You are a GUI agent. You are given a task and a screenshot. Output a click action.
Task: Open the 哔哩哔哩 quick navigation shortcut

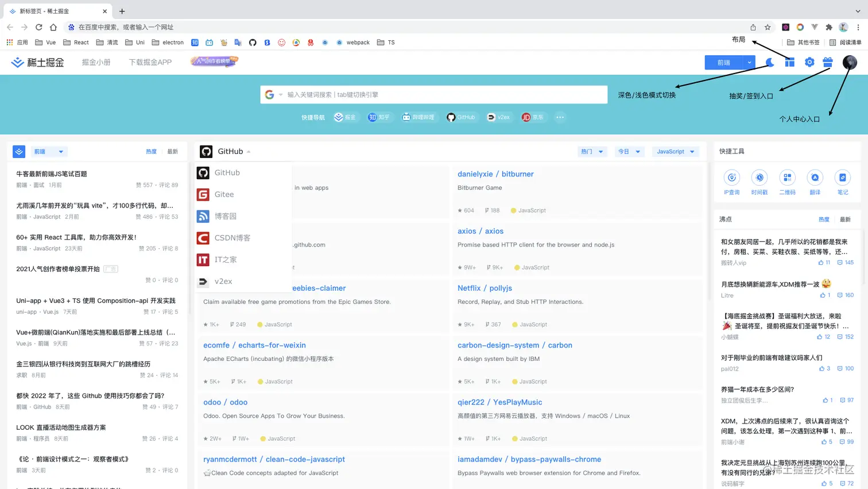click(x=418, y=117)
